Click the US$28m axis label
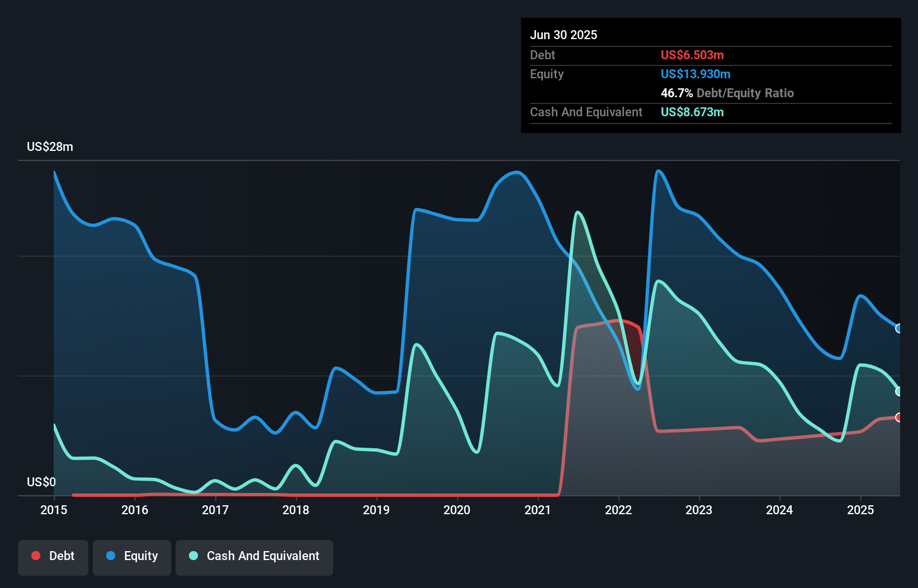Screen dimensions: 918x588 pyautogui.click(x=50, y=146)
